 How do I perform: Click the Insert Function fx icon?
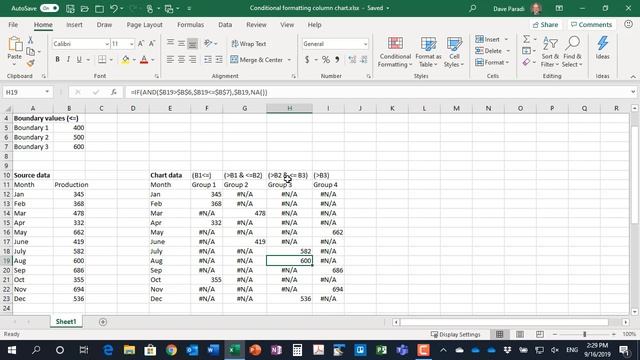point(114,92)
